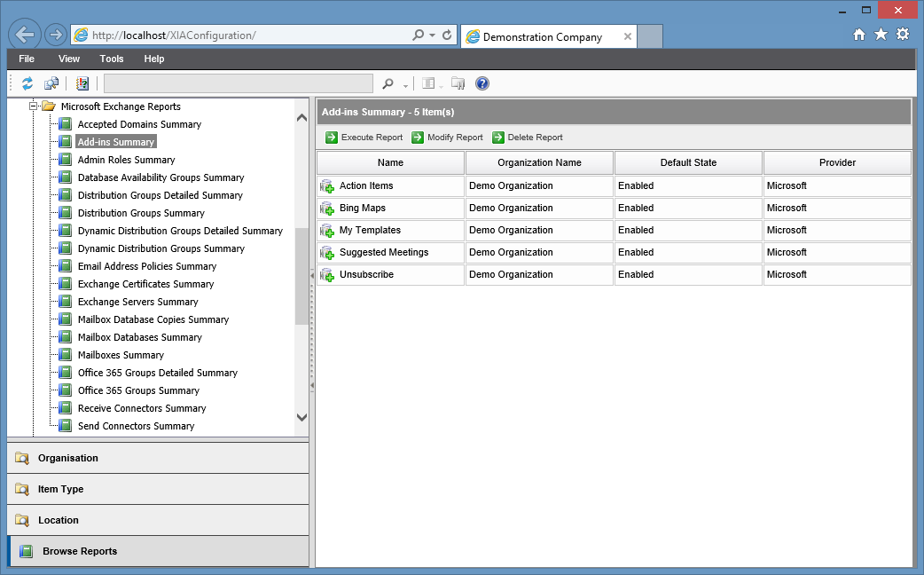Open Dynamic Distribution Groups Detailed Summary
Image resolution: width=924 pixels, height=575 pixels.
click(180, 231)
